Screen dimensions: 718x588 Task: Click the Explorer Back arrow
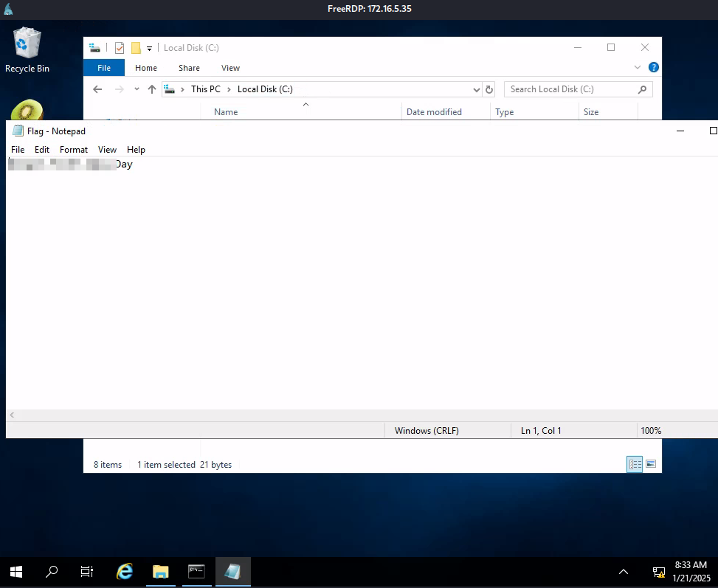97,89
